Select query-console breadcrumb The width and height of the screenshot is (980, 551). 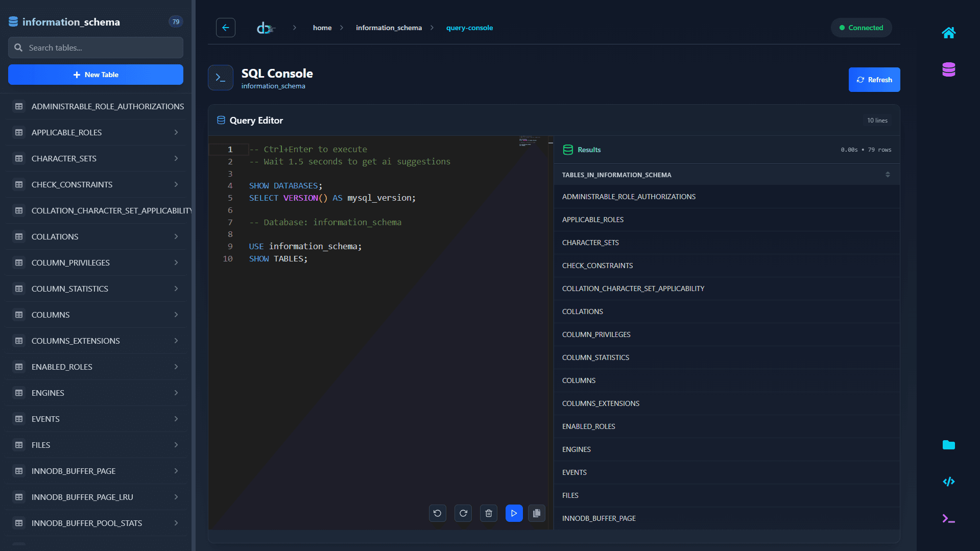pyautogui.click(x=469, y=28)
